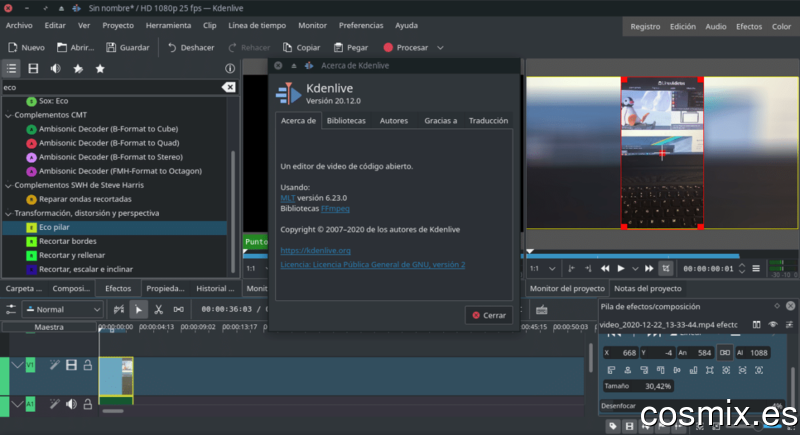Open Línea de tiempo menu
This screenshot has width=800, height=435.
(257, 25)
